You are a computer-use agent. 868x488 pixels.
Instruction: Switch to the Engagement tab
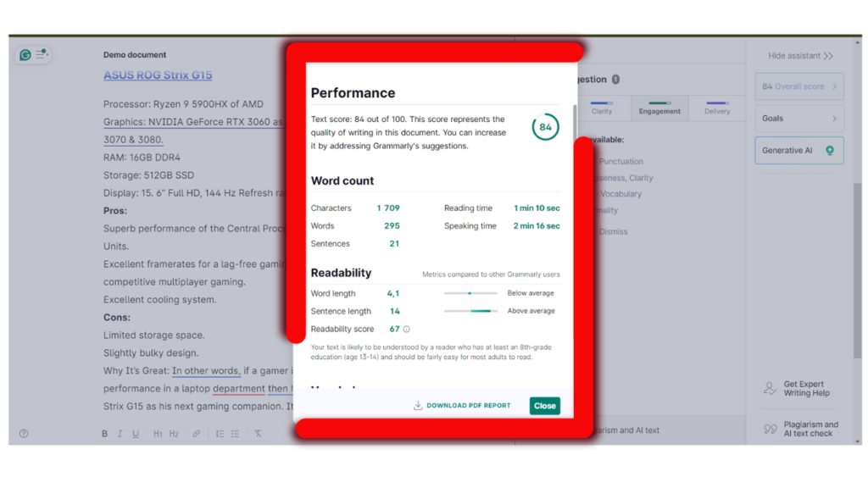click(659, 108)
